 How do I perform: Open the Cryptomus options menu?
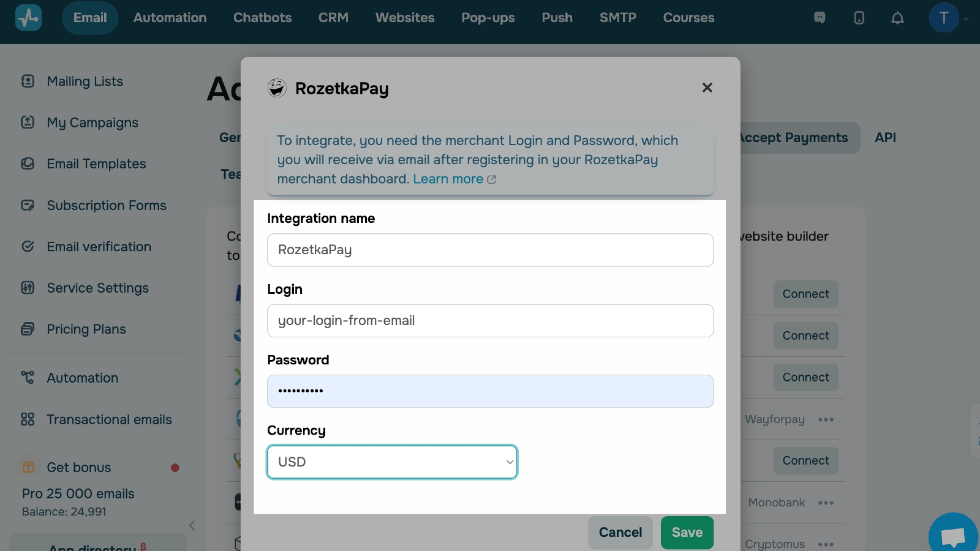826,544
